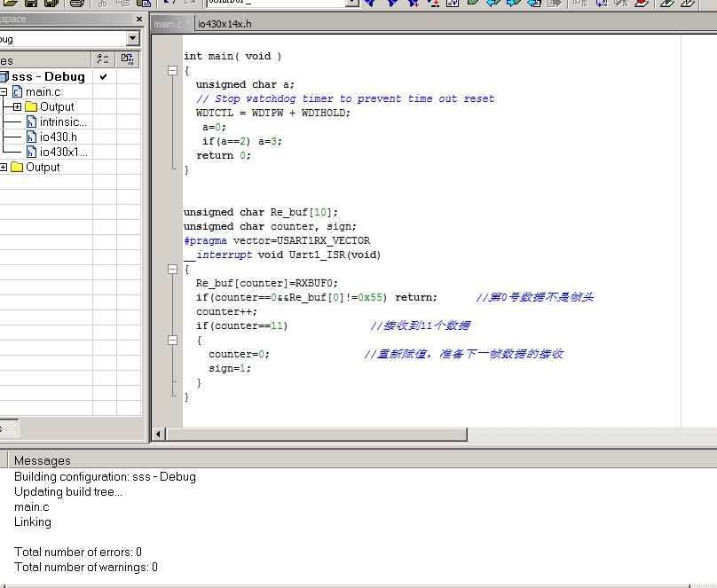Viewport: 717px width, 588px height.
Task: Click the '#pragma vector=USART1RX_VECTOR' line
Action: [x=277, y=240]
